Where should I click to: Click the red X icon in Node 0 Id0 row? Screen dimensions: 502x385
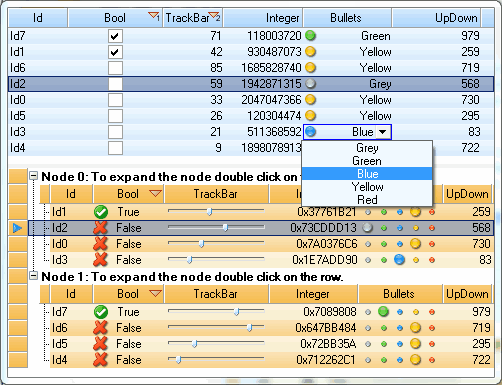click(x=101, y=244)
